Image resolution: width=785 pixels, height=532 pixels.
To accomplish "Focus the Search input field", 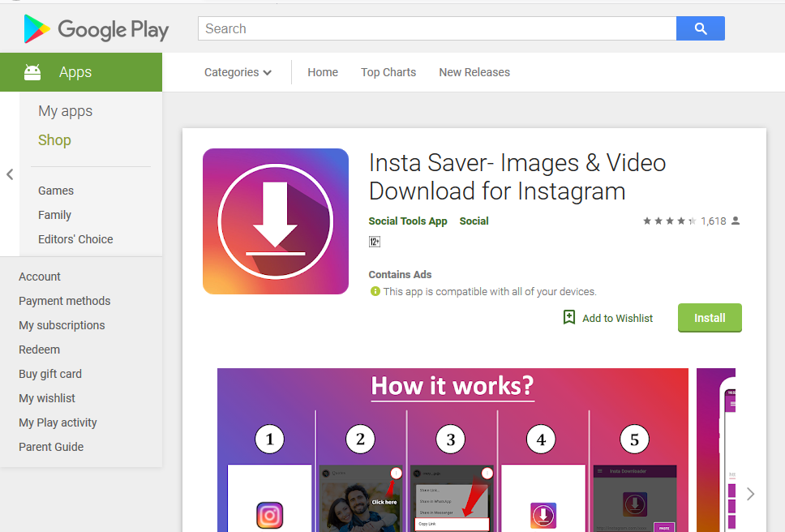I will coord(437,28).
